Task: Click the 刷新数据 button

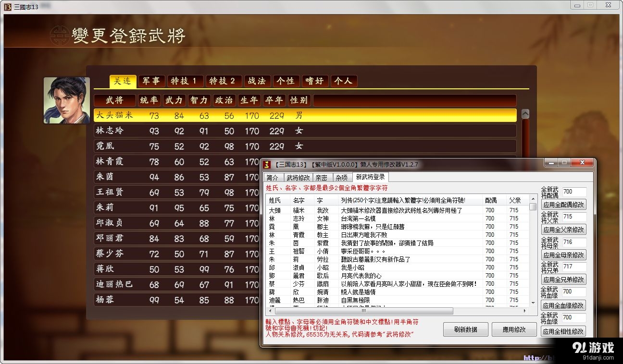Action: 466,329
